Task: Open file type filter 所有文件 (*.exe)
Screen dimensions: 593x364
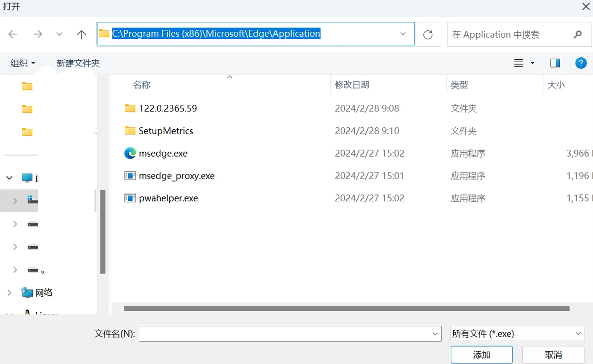Action: [517, 334]
